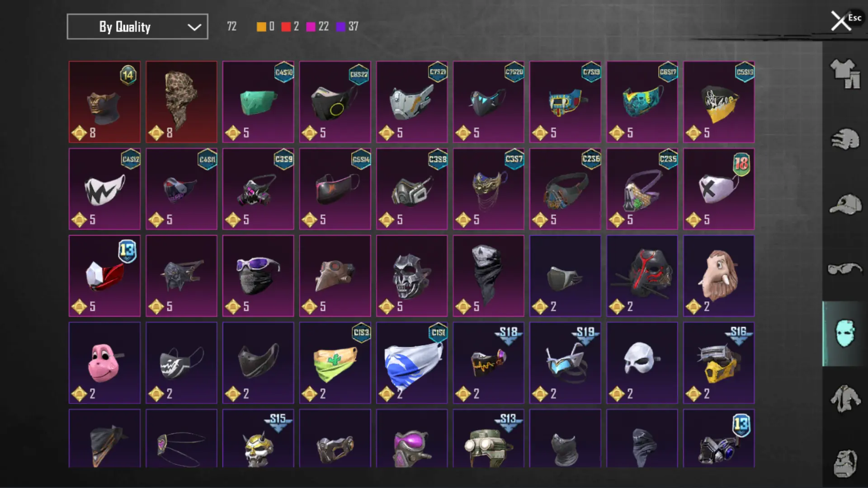The width and height of the screenshot is (868, 488).
Task: Expand sort options using dropdown chevron
Action: coord(194,27)
